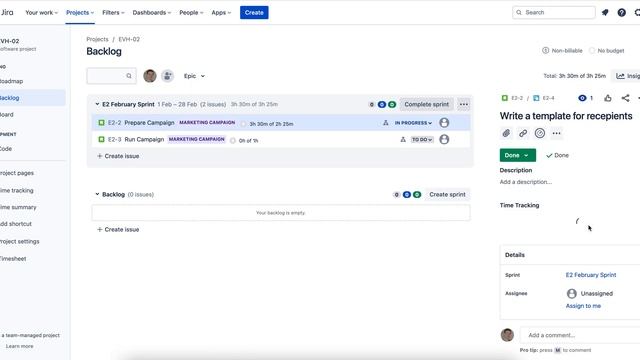
Task: Click Create issue under February Sprint
Action: [118, 156]
